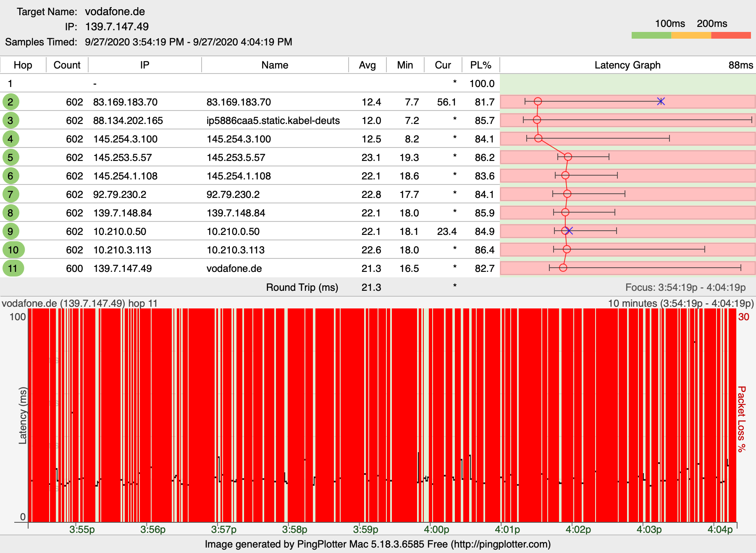Click blue X current marker on hop 9

569,231
